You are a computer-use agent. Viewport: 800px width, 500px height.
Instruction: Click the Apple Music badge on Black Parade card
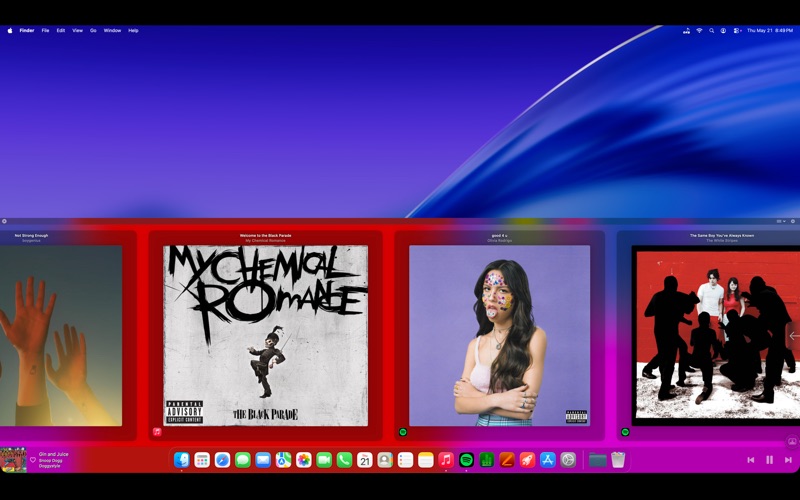click(157, 432)
